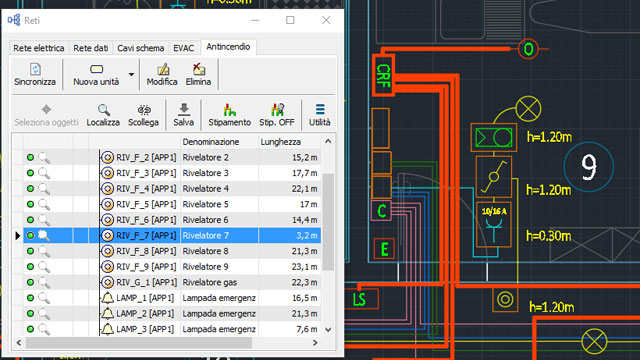The height and width of the screenshot is (360, 640).
Task: Select the Antincendio tab
Action: point(228,47)
